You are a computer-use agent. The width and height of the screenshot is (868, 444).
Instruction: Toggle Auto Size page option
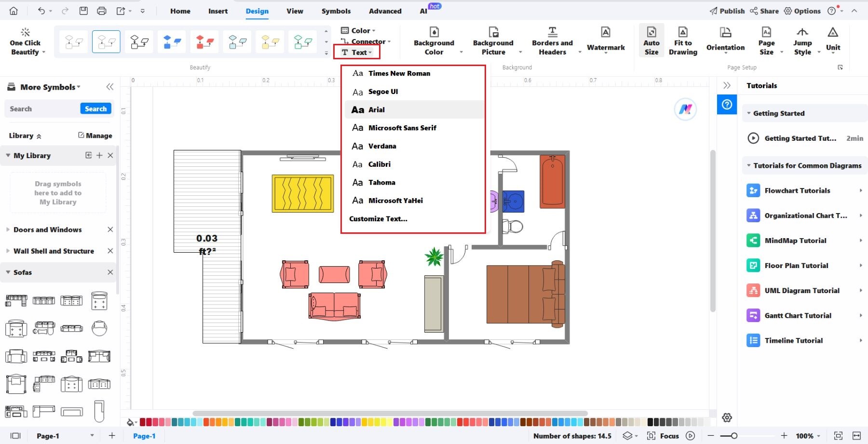coord(651,41)
